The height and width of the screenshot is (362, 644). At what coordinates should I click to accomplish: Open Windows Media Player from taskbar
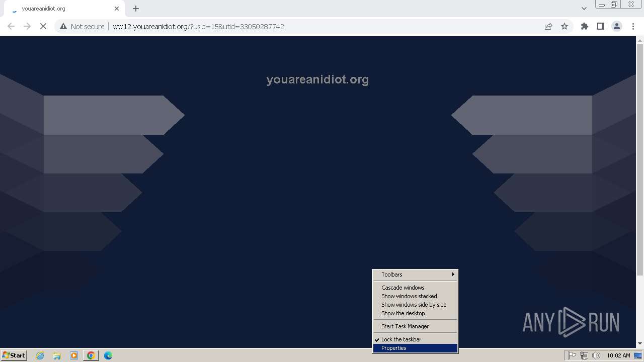tap(74, 355)
